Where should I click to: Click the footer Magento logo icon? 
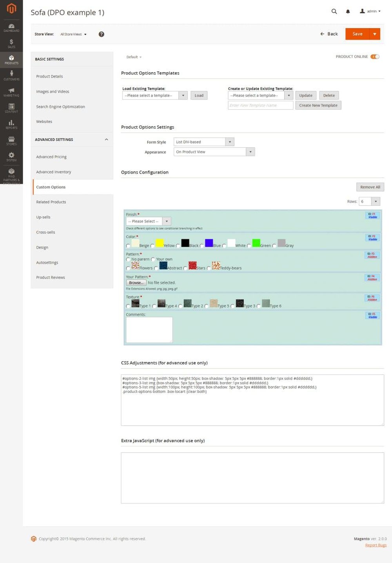coord(33,539)
